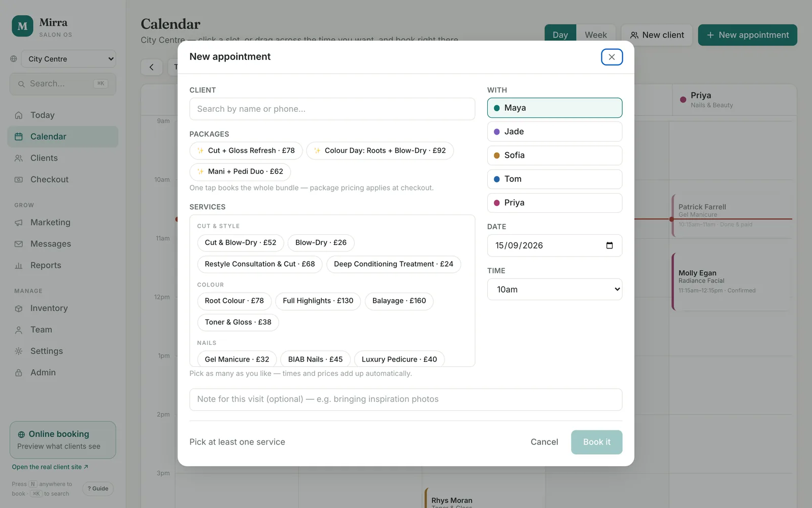The image size is (812, 508).
Task: Click the visit note input field
Action: click(x=406, y=399)
